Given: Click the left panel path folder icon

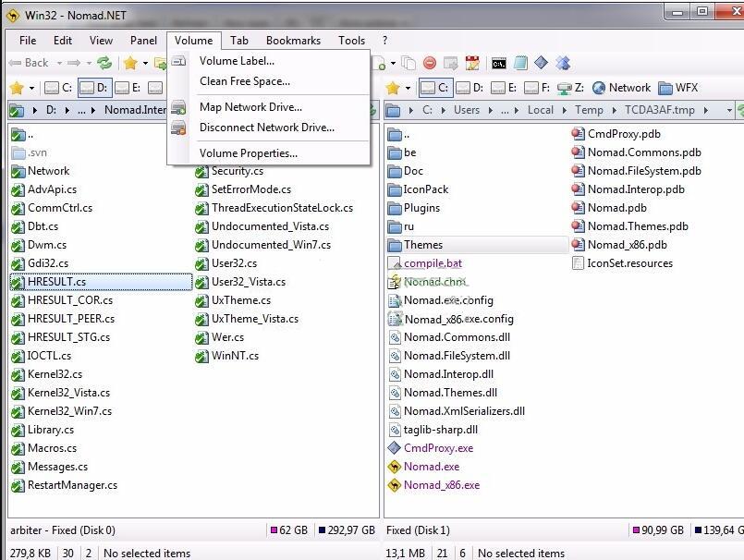Looking at the screenshot, I should pyautogui.click(x=17, y=110).
